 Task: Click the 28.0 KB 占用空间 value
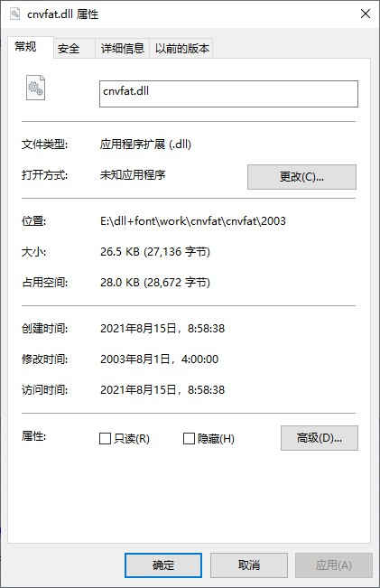(x=155, y=283)
